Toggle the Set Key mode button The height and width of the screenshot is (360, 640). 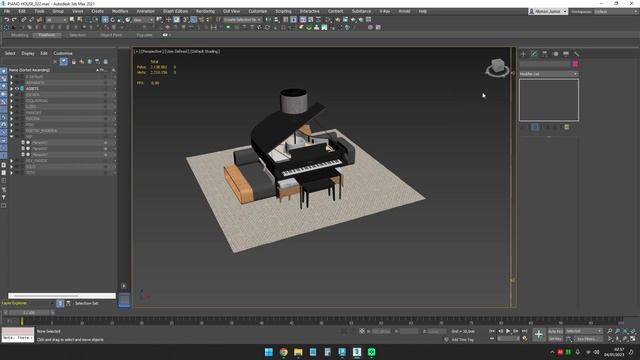555,339
